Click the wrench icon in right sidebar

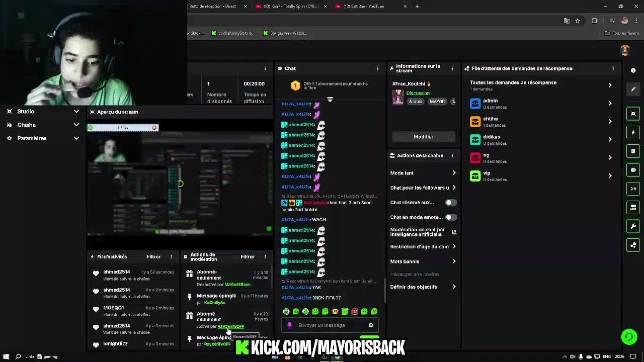pos(633,226)
